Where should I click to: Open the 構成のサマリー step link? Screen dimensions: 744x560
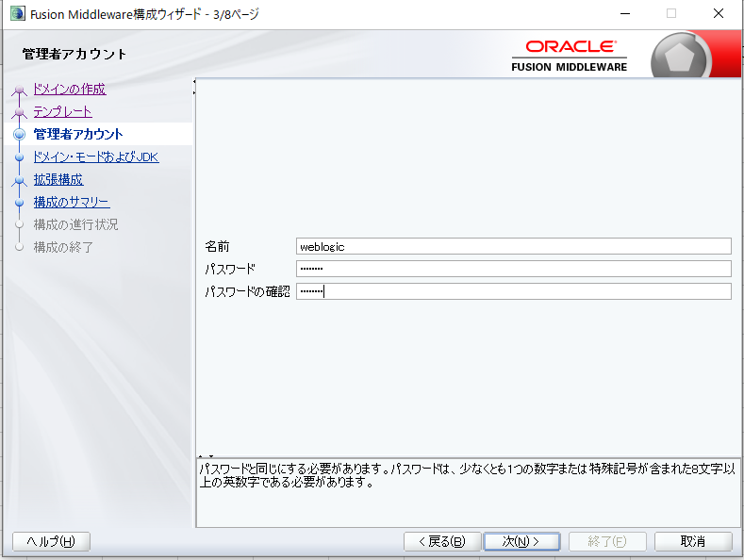click(71, 203)
